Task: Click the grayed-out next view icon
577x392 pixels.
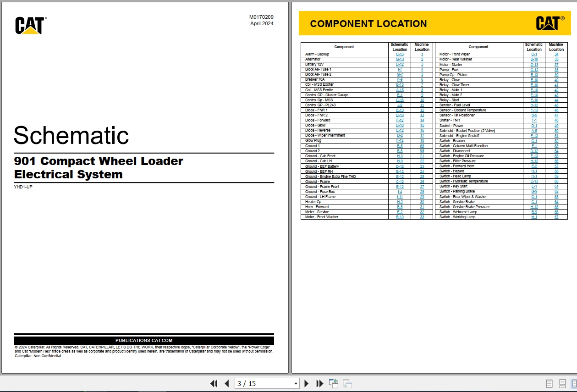Action: (347, 384)
